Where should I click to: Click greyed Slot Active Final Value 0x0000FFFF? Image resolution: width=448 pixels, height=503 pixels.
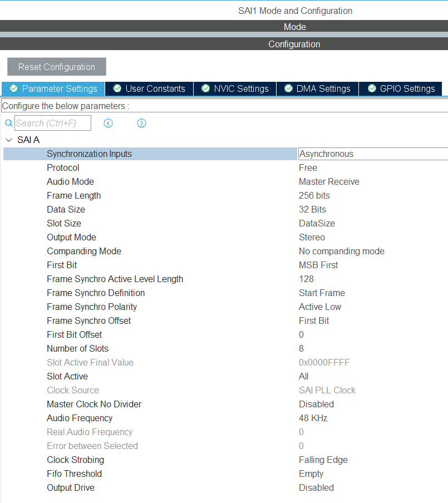tap(324, 362)
